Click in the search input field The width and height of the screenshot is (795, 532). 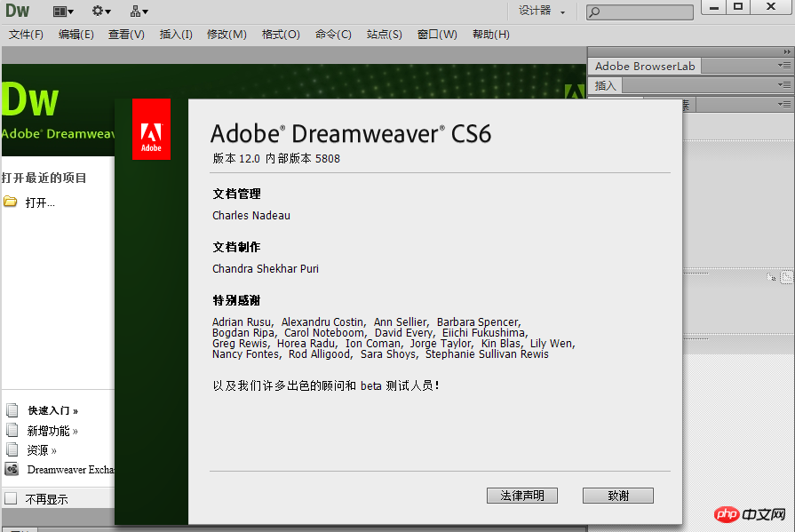tap(640, 12)
